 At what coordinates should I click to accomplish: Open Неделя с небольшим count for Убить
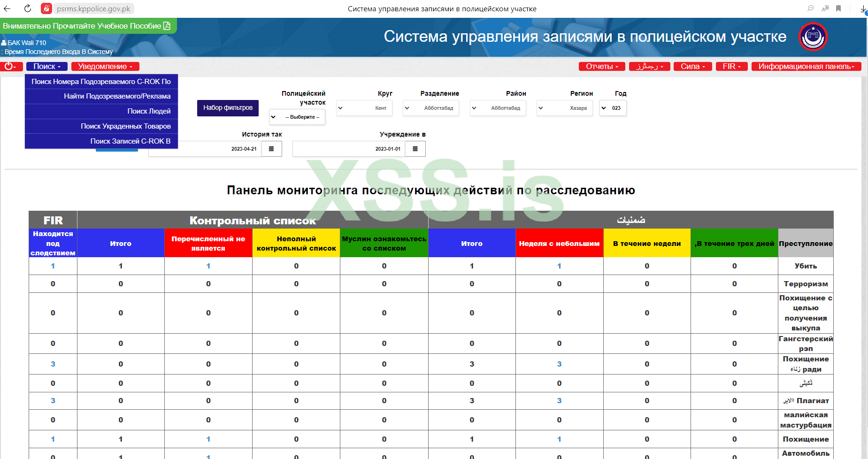coord(559,266)
